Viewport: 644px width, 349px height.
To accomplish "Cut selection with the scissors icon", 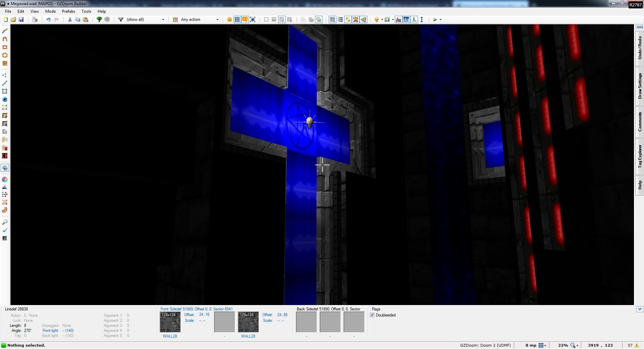I will [70, 19].
